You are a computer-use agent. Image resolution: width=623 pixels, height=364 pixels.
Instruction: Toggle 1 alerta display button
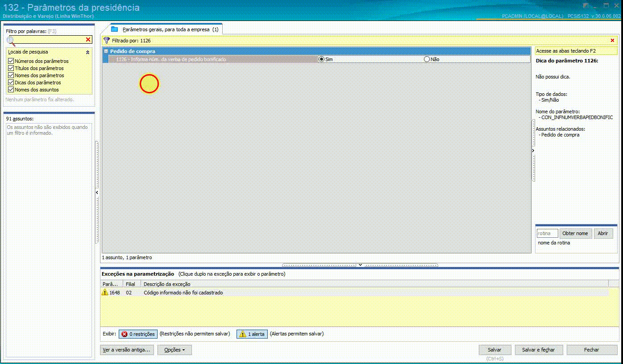tap(252, 334)
